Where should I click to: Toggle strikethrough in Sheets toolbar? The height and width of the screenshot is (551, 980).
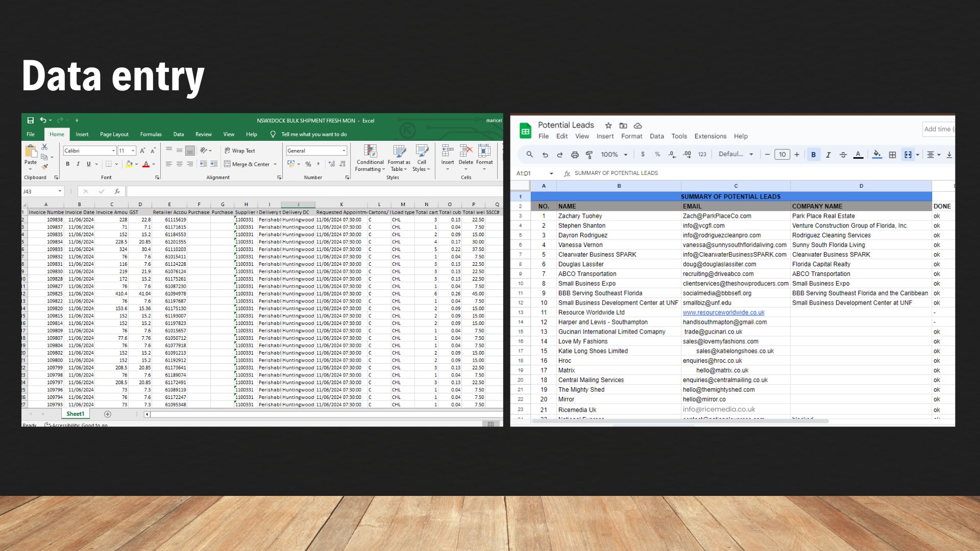(843, 155)
